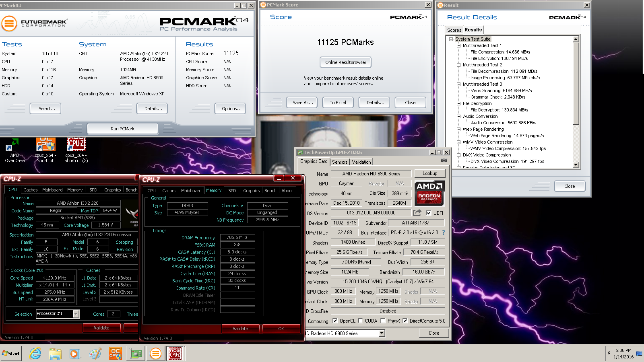Screen dimensions: 644x362
Task: Toggle the UEFI checkbox in GPU-Z
Action: pos(429,213)
